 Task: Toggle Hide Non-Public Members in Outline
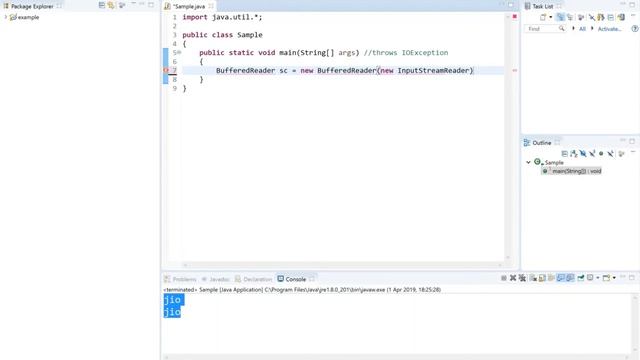pyautogui.click(x=601, y=154)
